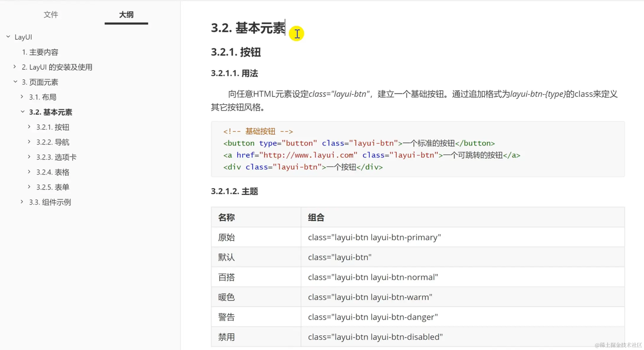The width and height of the screenshot is (644, 350).
Task: Switch to the 文件 tab
Action: tap(51, 14)
